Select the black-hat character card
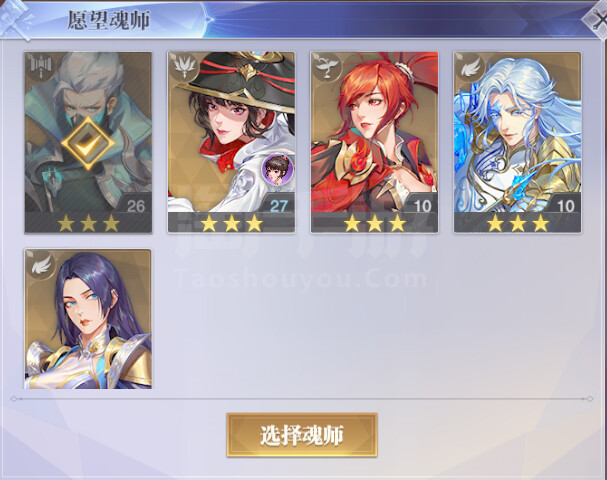607x480 pixels. (x=231, y=142)
